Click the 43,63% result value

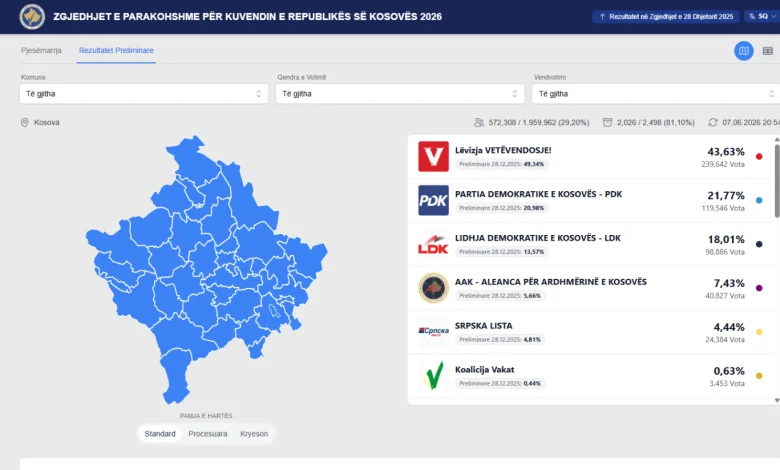click(x=726, y=152)
